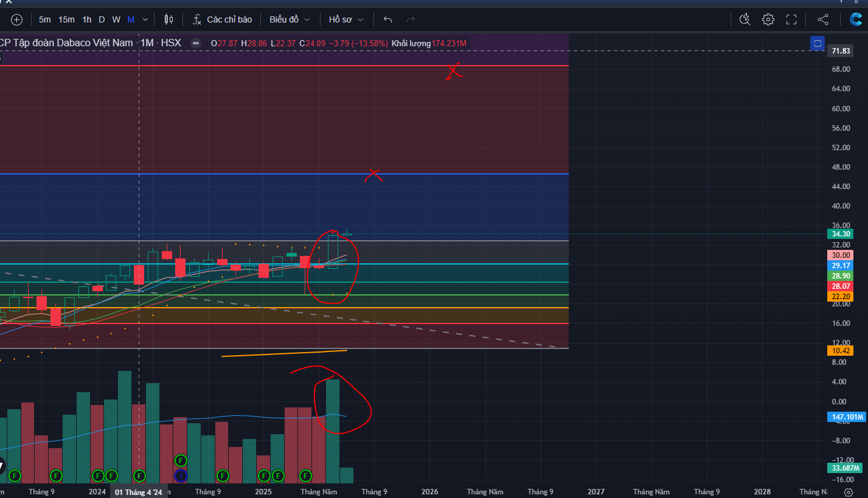The image size is (868, 498).
Task: Select the 15m timeframe
Action: pyautogui.click(x=66, y=19)
